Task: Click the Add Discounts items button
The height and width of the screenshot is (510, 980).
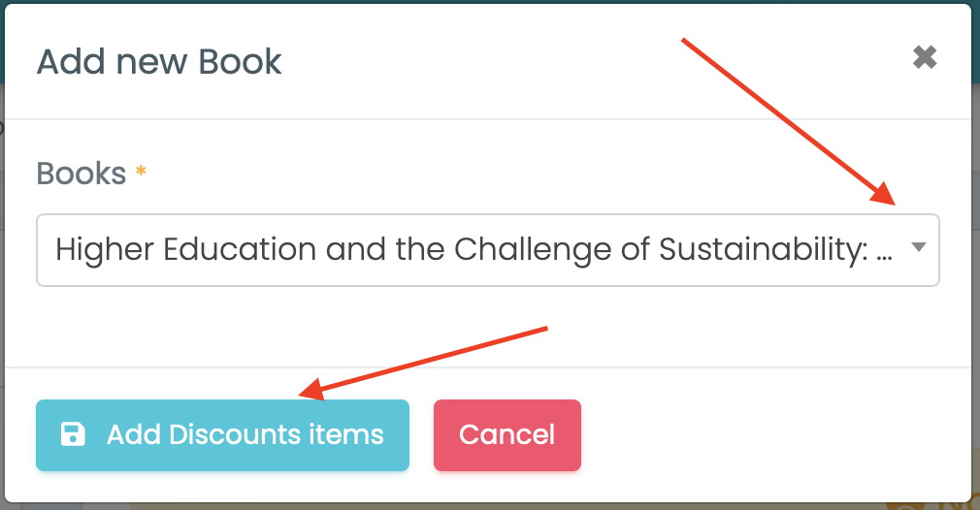Action: [x=222, y=435]
